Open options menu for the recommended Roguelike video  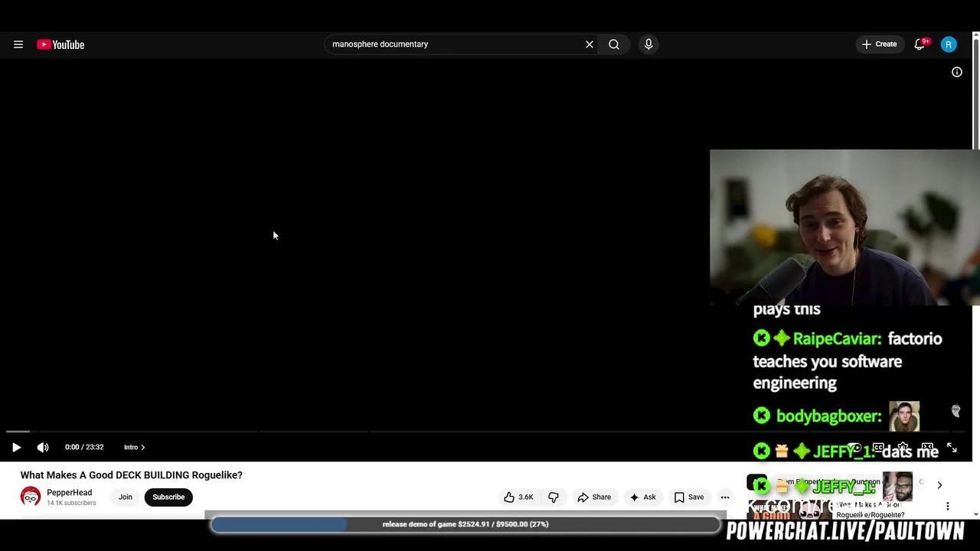click(x=948, y=507)
